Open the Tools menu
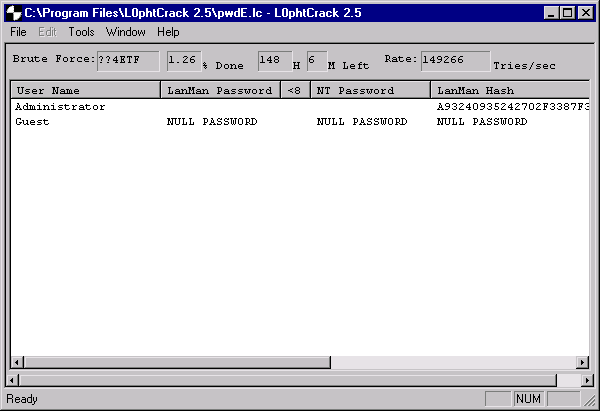This screenshot has width=600, height=411. pos(81,32)
